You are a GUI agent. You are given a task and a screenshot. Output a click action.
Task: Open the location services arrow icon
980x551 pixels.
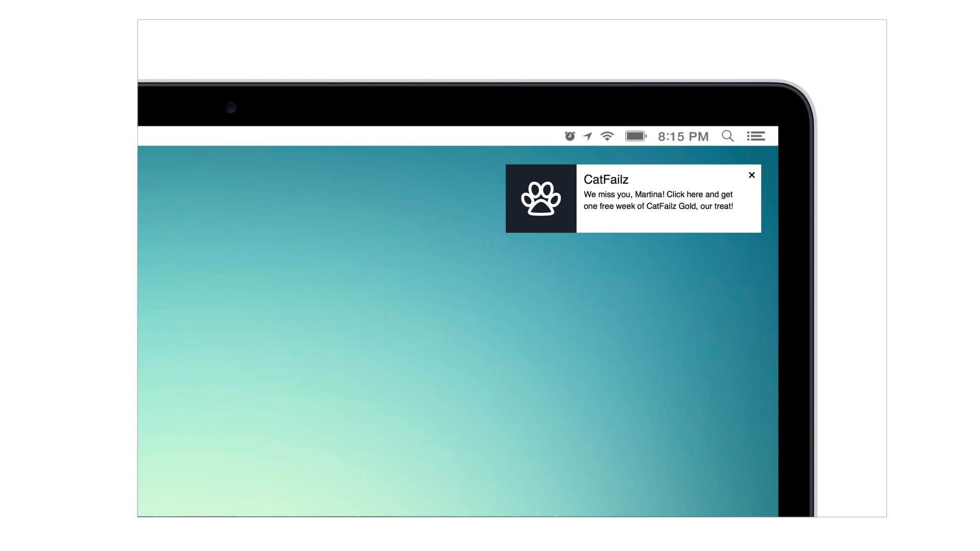588,136
